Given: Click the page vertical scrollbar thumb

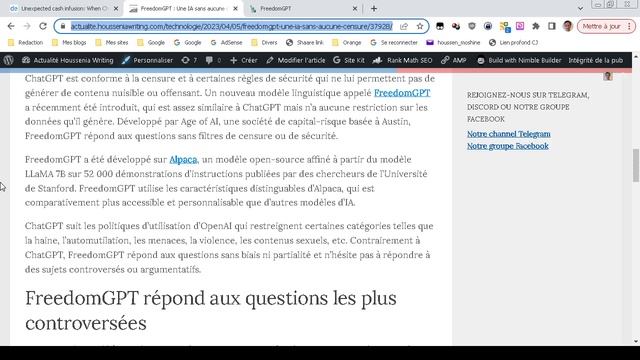Looking at the screenshot, I should point(636,165).
